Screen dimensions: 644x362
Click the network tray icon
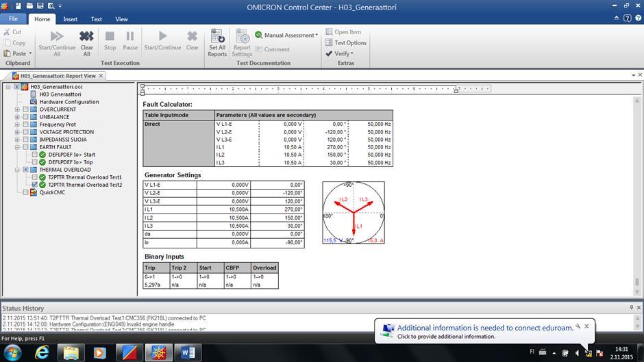[x=588, y=352]
